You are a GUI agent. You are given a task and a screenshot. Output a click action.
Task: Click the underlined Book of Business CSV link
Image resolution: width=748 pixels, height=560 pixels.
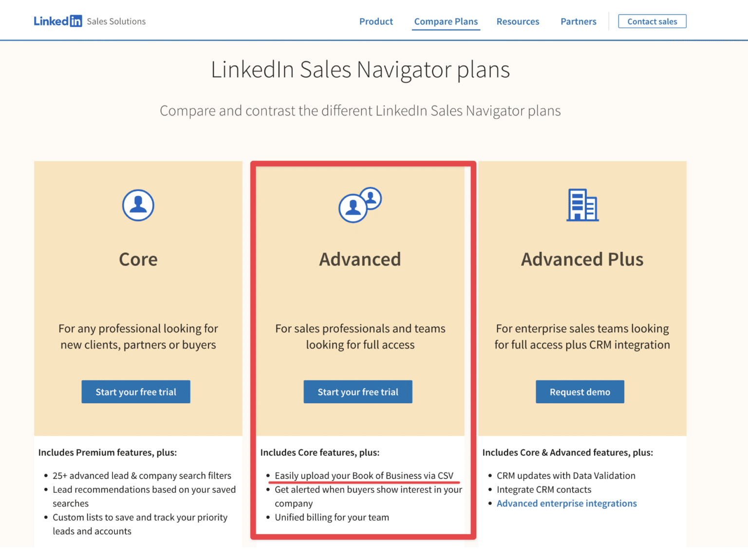click(364, 476)
